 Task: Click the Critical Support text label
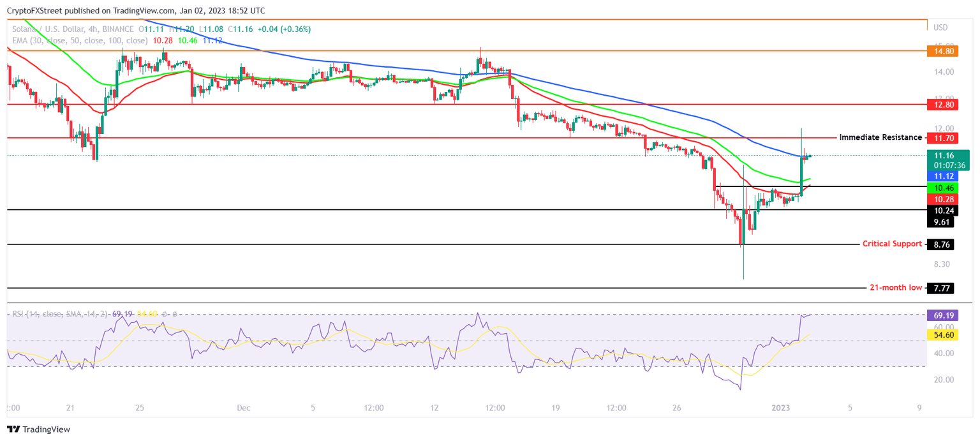click(x=892, y=244)
